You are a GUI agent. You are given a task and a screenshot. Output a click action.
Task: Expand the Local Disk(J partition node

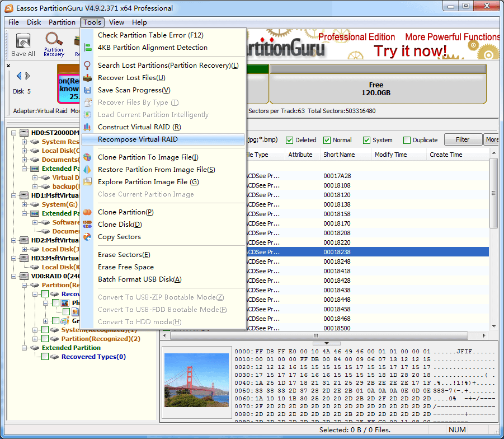pyautogui.click(x=24, y=249)
